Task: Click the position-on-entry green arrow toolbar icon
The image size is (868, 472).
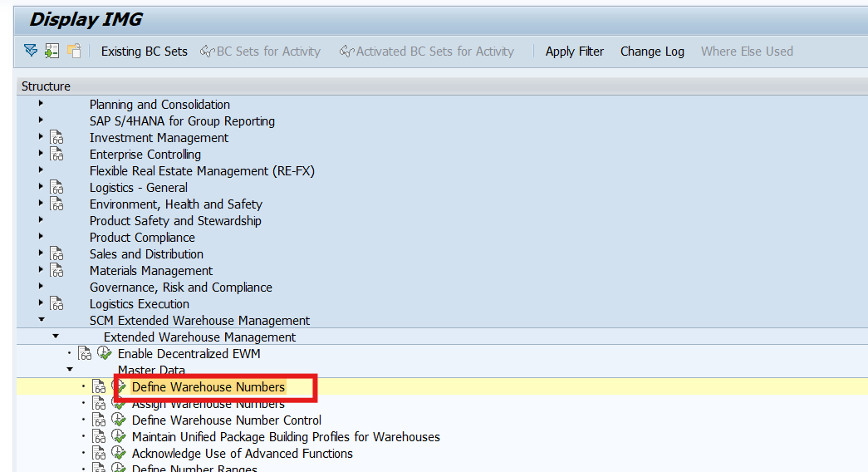Action: click(52, 51)
